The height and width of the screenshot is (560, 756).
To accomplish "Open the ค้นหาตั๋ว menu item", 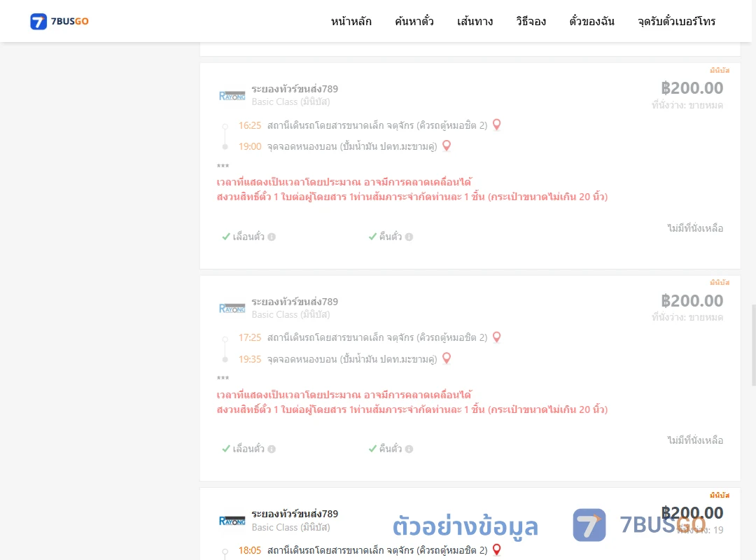I will pos(414,21).
